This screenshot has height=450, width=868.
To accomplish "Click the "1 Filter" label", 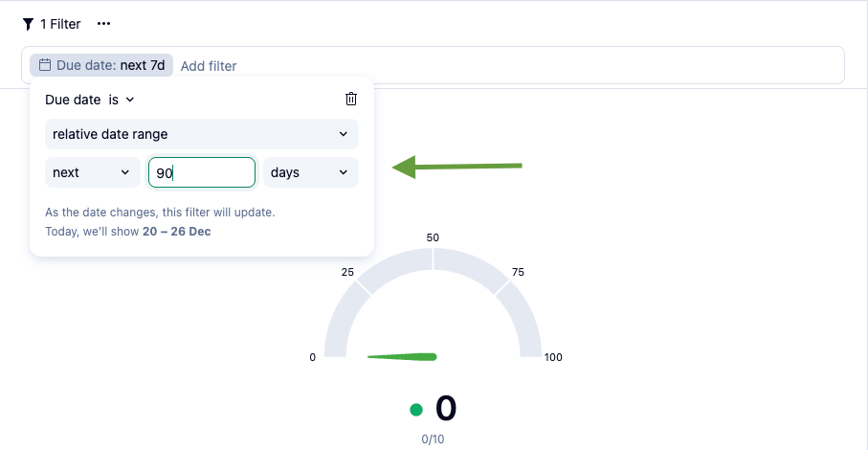I will tap(60, 24).
